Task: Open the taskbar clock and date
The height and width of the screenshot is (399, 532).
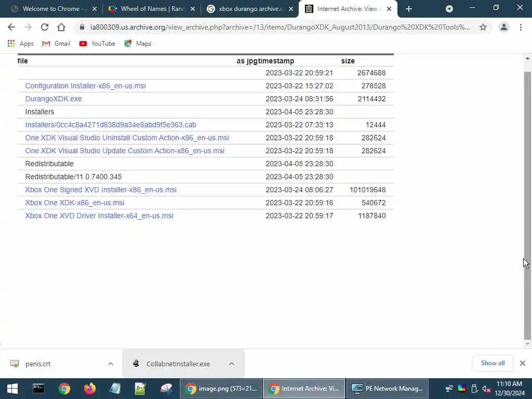Action: click(510, 389)
